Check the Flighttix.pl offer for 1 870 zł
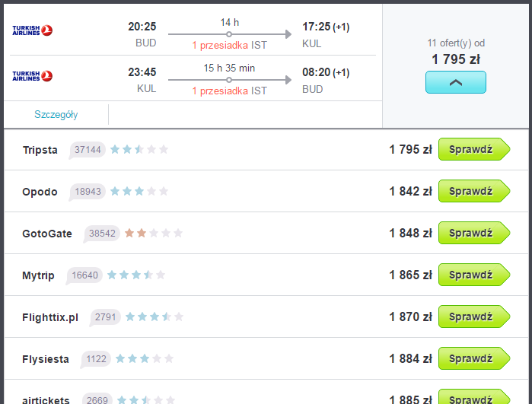The width and height of the screenshot is (532, 404). (474, 317)
